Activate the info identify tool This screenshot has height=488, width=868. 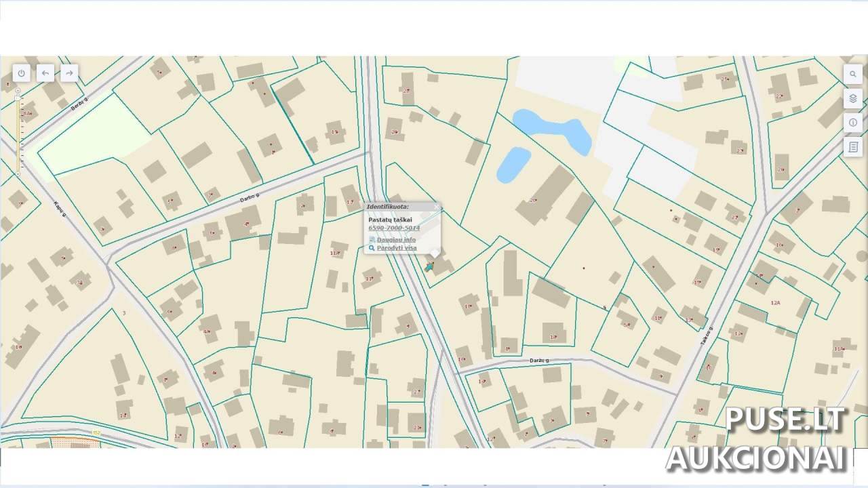(x=852, y=123)
